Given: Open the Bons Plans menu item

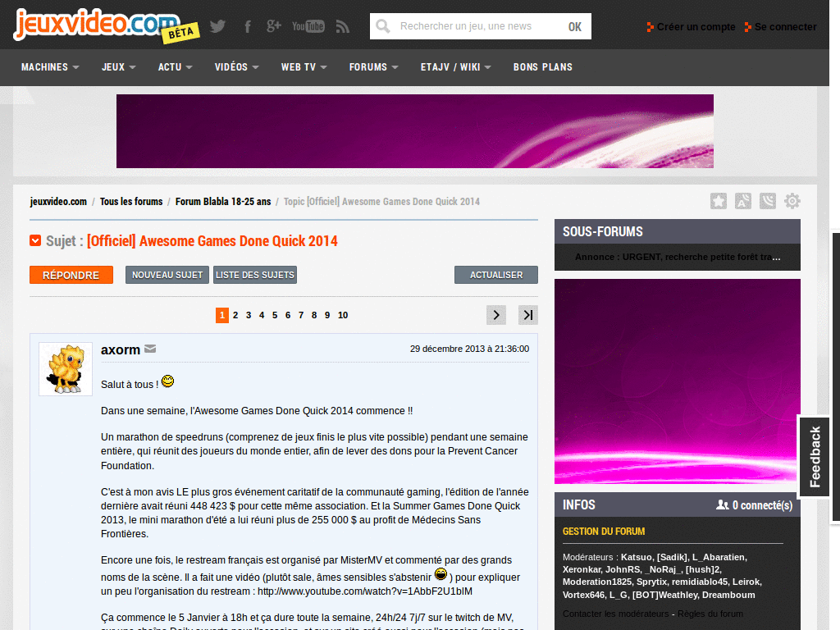Looking at the screenshot, I should point(543,67).
